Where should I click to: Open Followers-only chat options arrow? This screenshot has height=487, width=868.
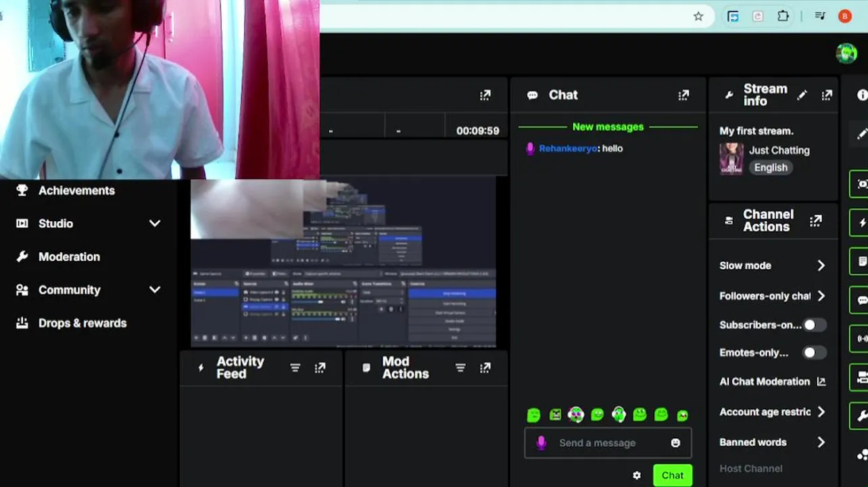pos(821,296)
